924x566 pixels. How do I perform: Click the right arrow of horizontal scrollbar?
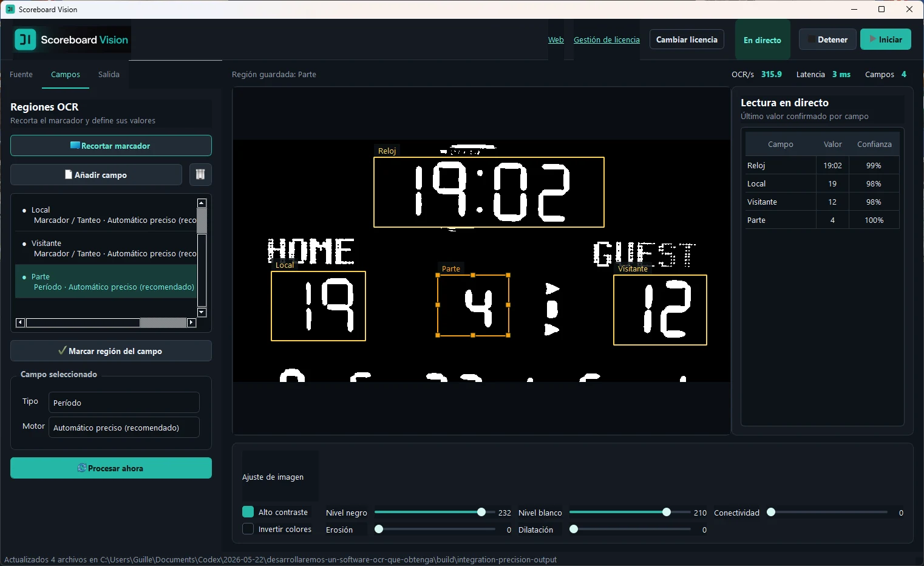192,322
